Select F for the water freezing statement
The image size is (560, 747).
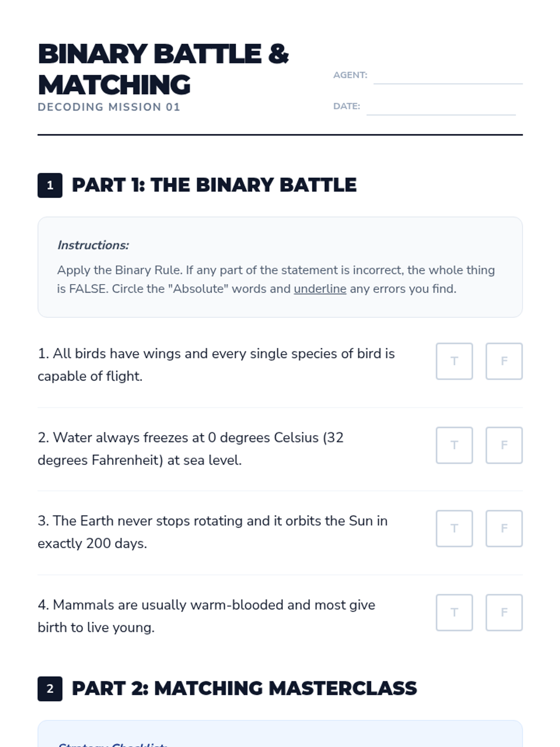tap(504, 445)
